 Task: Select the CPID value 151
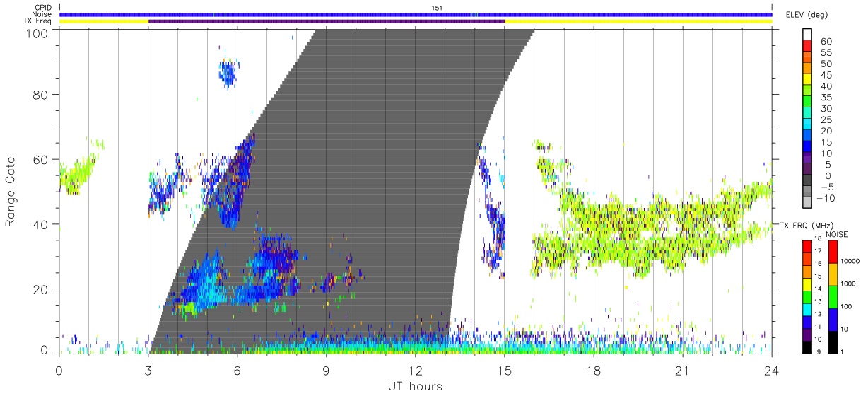pos(437,8)
